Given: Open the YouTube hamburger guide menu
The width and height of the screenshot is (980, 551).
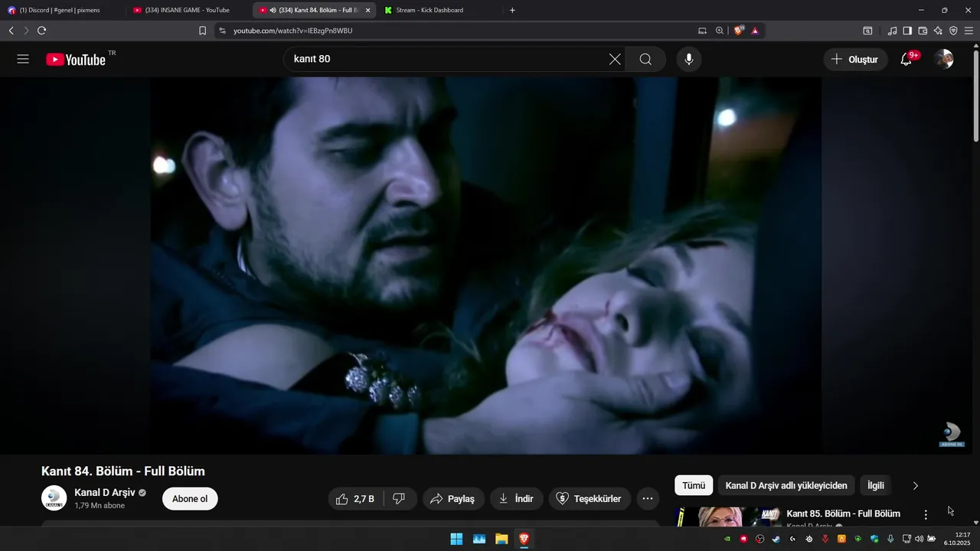Looking at the screenshot, I should 23,59.
